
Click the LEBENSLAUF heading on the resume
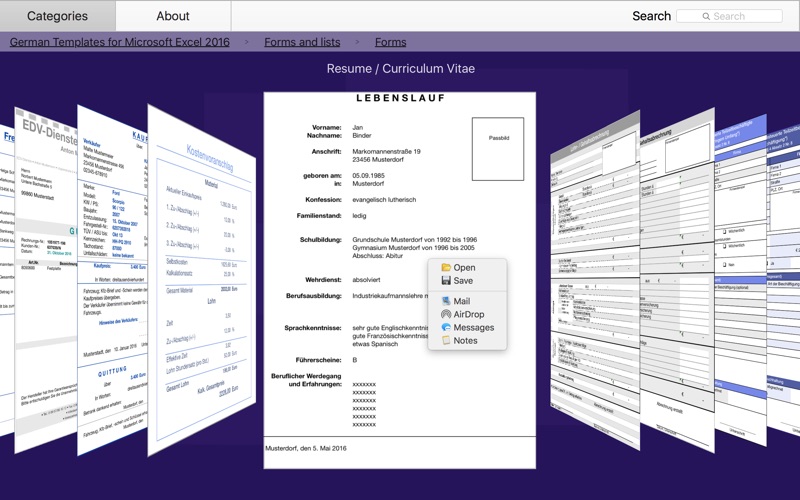[x=401, y=98]
